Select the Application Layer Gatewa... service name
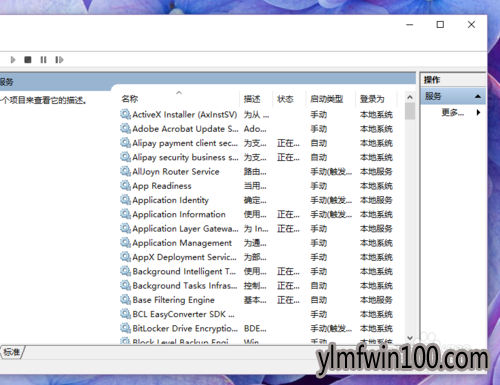 point(185,229)
